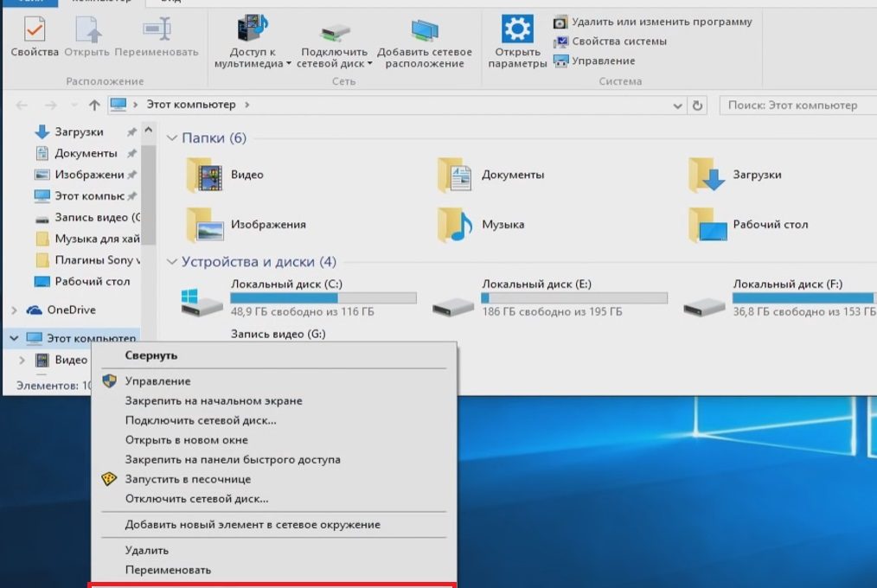Select Локальный диск (C:) drive icon

(201, 303)
